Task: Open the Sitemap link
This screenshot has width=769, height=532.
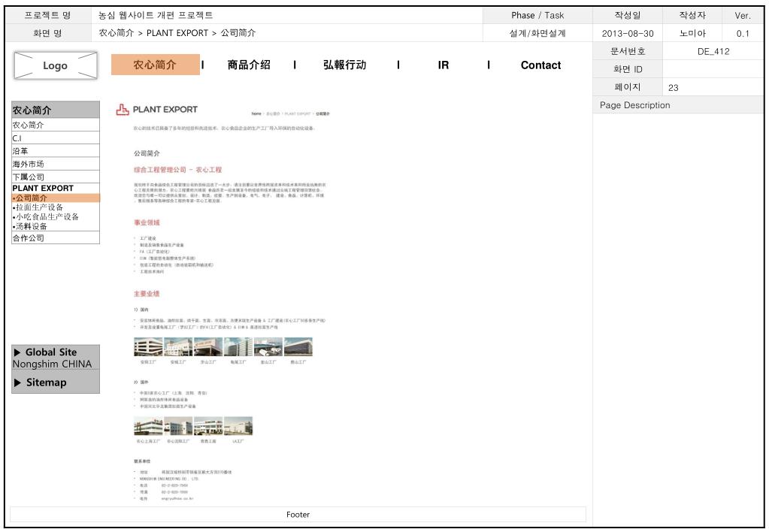Action: pos(46,382)
